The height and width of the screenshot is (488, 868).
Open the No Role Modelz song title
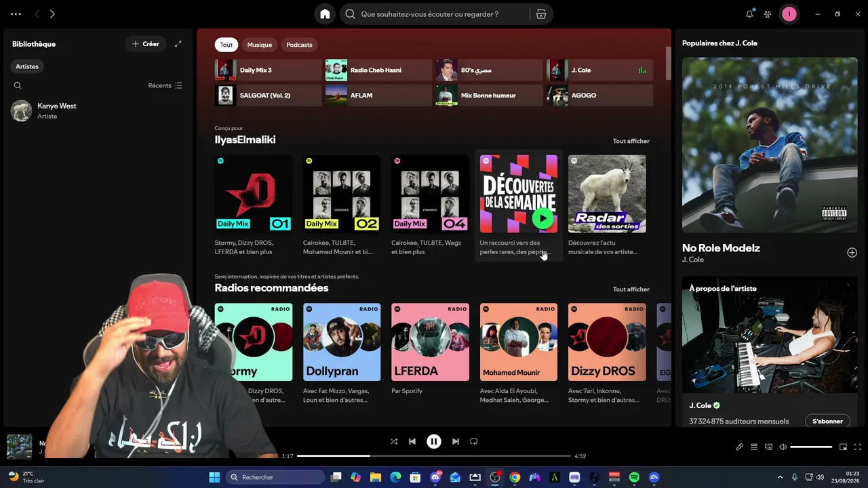pos(721,248)
